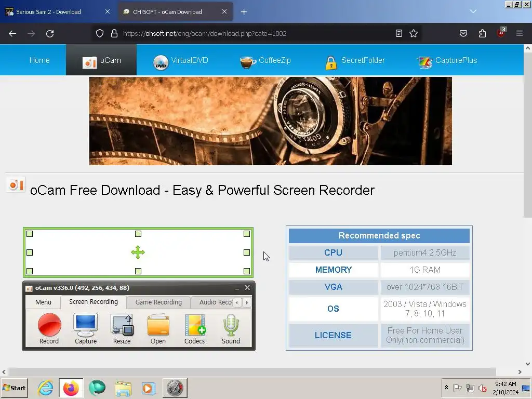Open Action Center flag tray icon
Viewport: 532px width, 399px height.
point(457,388)
